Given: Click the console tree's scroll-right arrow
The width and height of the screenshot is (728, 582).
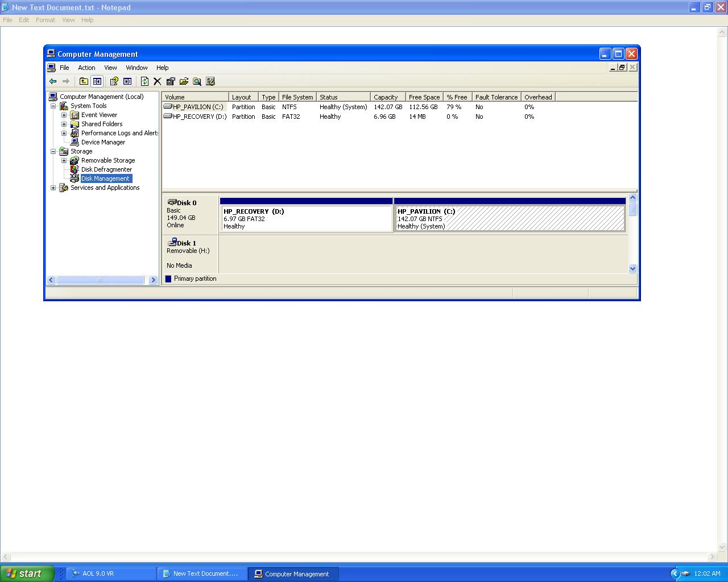Looking at the screenshot, I should coord(152,280).
